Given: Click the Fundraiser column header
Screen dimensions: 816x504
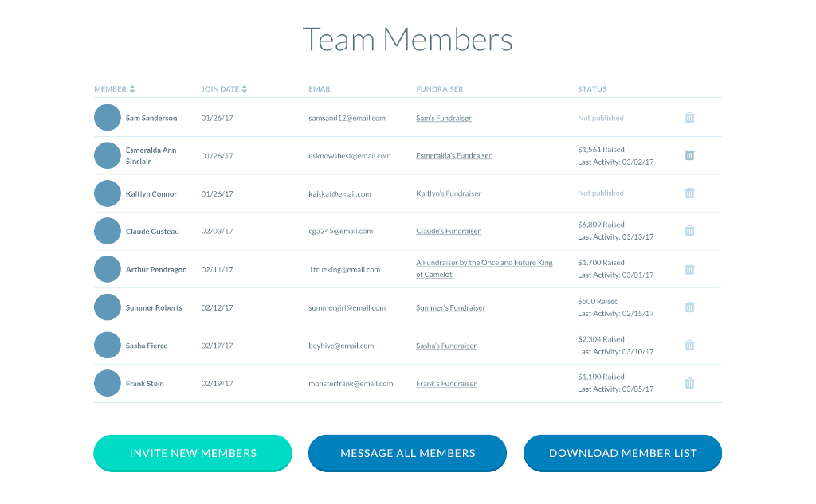Looking at the screenshot, I should click(440, 89).
